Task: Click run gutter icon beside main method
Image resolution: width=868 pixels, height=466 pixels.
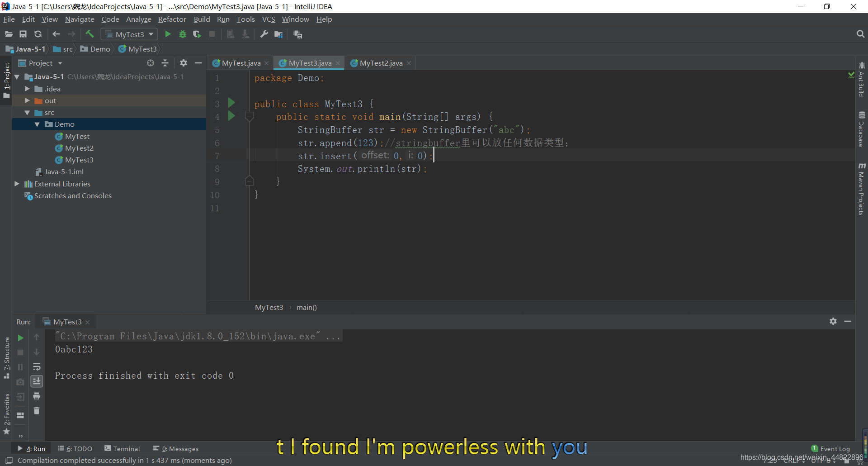Action: tap(231, 116)
